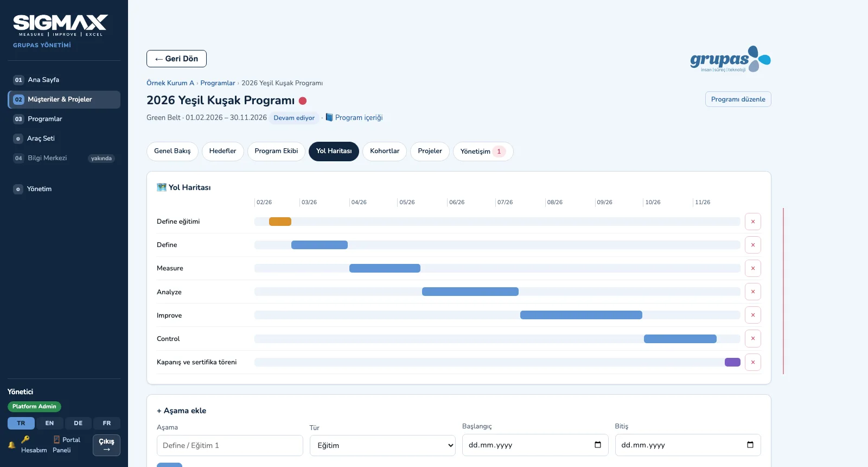The width and height of the screenshot is (868, 467).
Task: Switch language to DE
Action: coord(78,424)
